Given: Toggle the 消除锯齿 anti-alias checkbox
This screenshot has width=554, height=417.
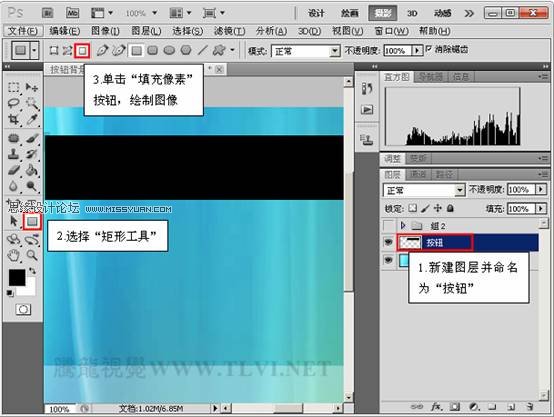Looking at the screenshot, I should (x=429, y=48).
